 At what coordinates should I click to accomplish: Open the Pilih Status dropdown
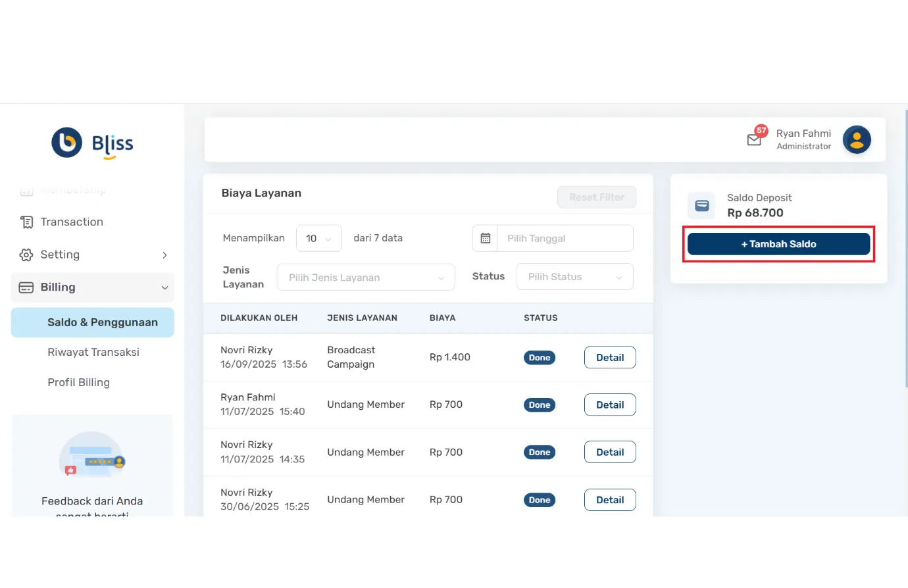574,277
